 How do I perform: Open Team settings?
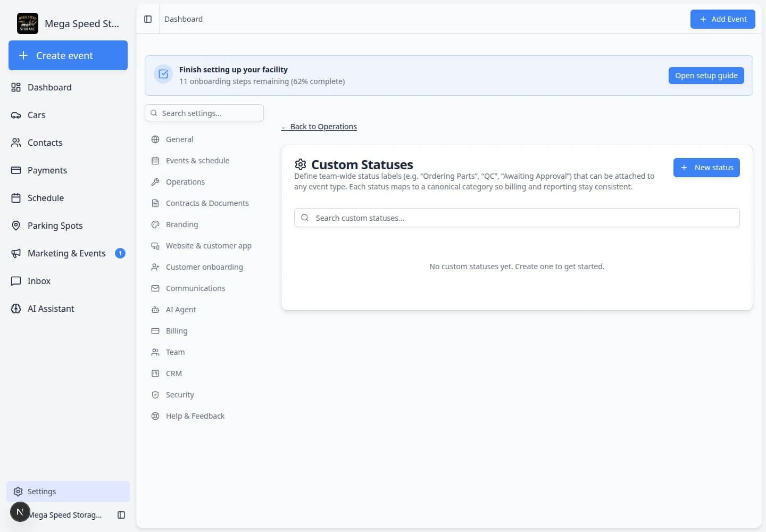click(x=204, y=352)
